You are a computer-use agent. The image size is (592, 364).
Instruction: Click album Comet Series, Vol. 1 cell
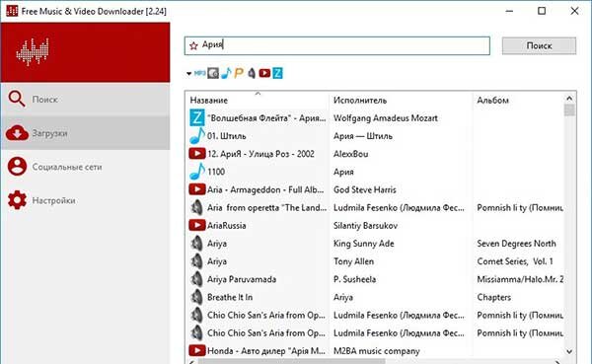pyautogui.click(x=515, y=261)
